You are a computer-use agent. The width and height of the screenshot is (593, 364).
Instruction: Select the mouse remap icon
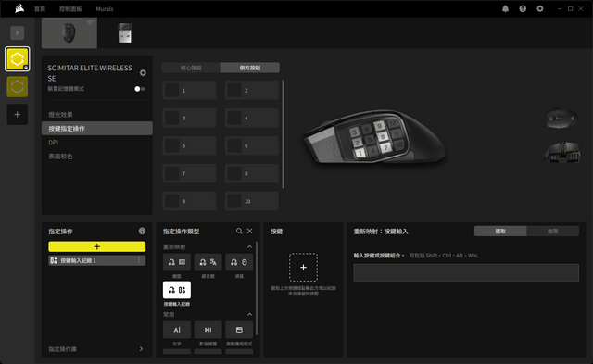[x=239, y=262]
